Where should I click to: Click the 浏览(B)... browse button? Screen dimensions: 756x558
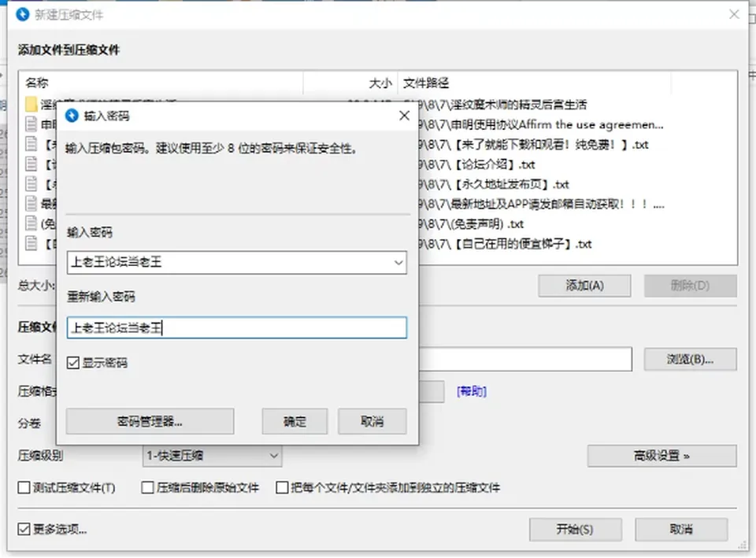tap(690, 360)
